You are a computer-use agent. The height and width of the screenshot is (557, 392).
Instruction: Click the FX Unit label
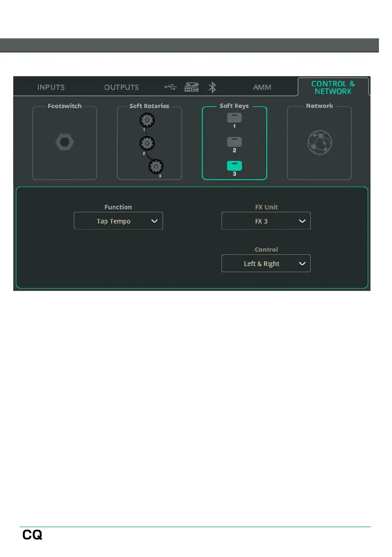(x=266, y=207)
